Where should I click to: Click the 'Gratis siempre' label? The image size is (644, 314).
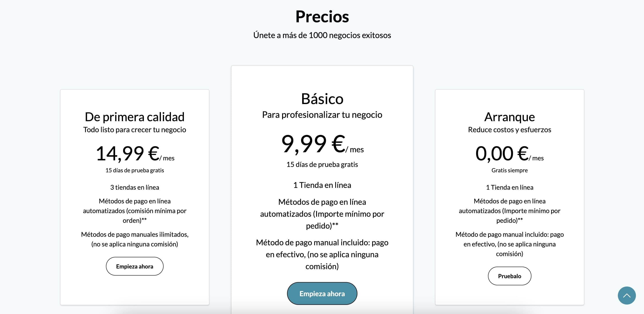coord(509,170)
